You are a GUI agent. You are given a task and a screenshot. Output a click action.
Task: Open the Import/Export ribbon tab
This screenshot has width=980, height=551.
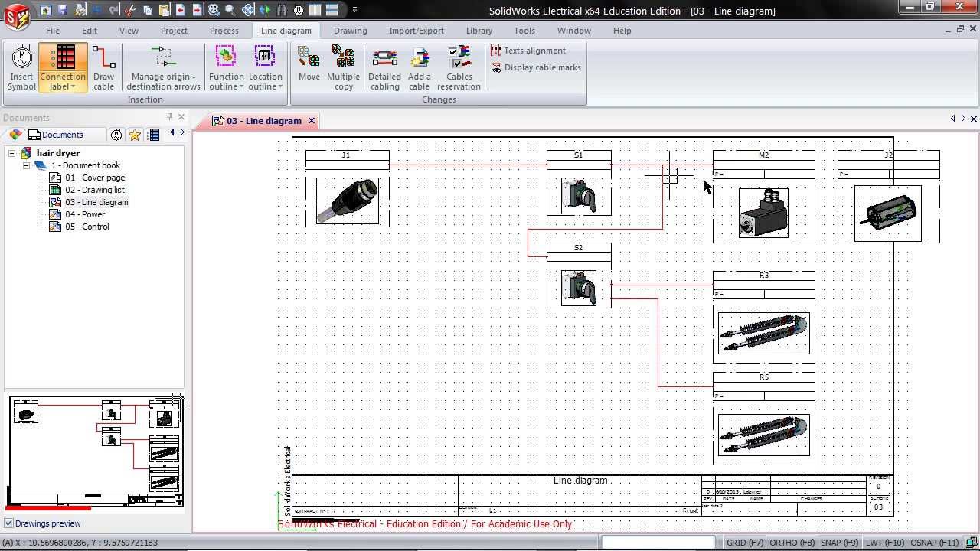[416, 31]
